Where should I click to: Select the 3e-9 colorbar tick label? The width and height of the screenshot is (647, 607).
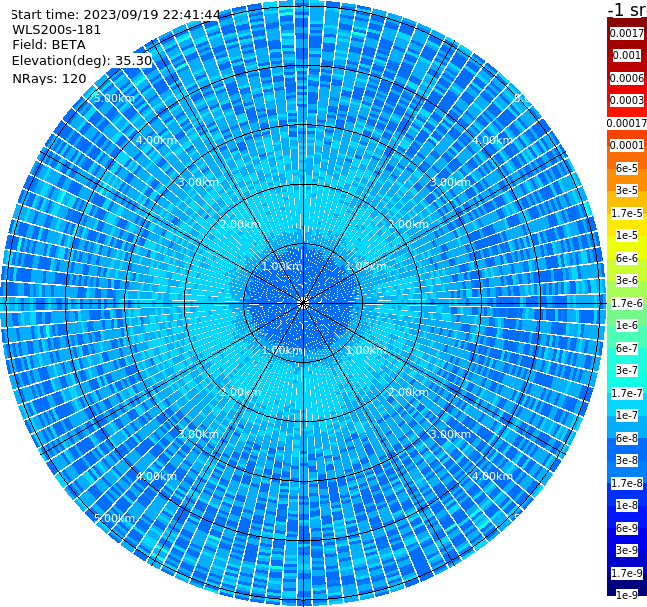[627, 550]
